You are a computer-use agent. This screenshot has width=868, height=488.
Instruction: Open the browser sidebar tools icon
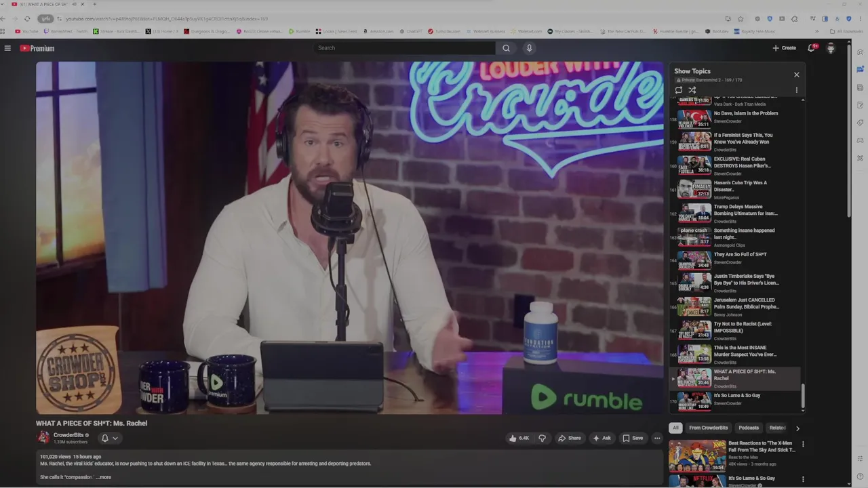coord(860,158)
